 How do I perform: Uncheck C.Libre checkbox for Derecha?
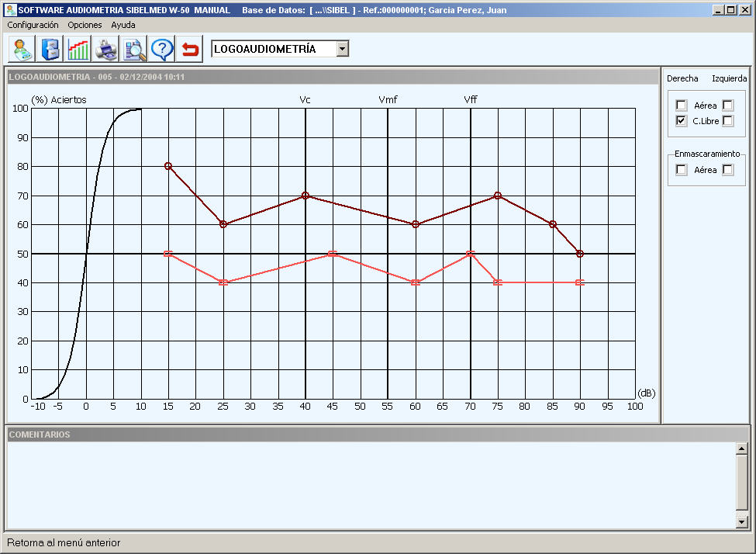click(x=682, y=120)
